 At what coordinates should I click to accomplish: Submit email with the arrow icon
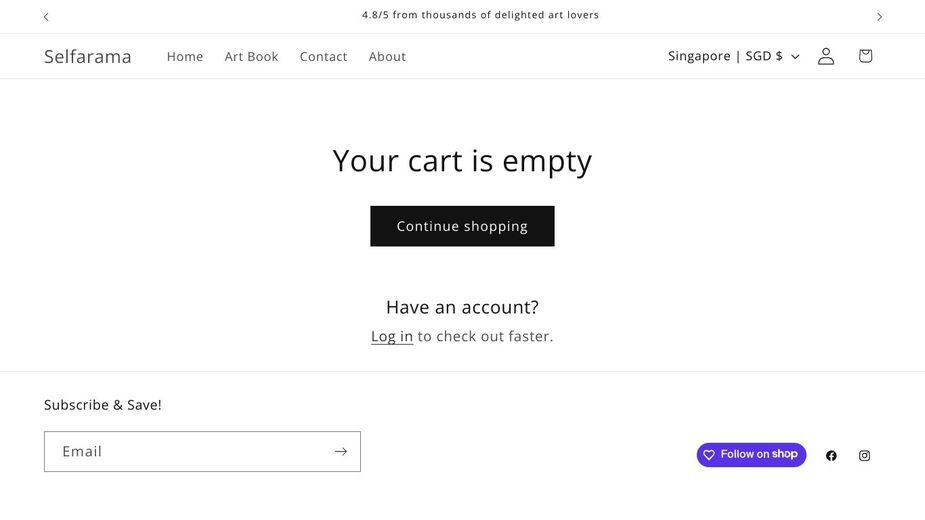(340, 452)
